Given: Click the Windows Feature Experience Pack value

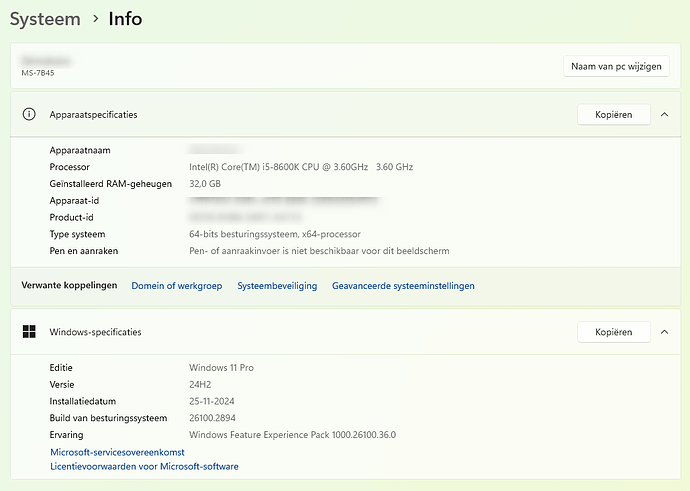Looking at the screenshot, I should [293, 435].
